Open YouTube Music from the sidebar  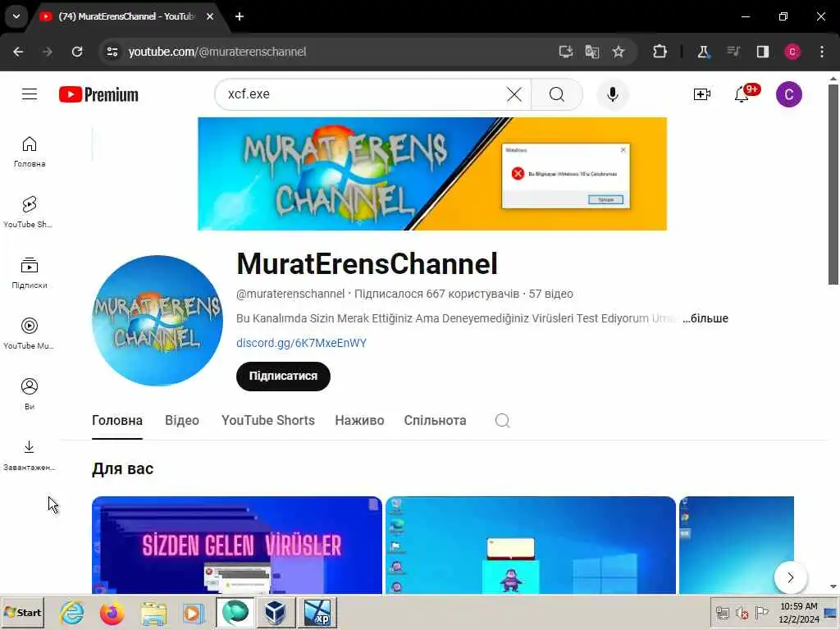coord(30,334)
